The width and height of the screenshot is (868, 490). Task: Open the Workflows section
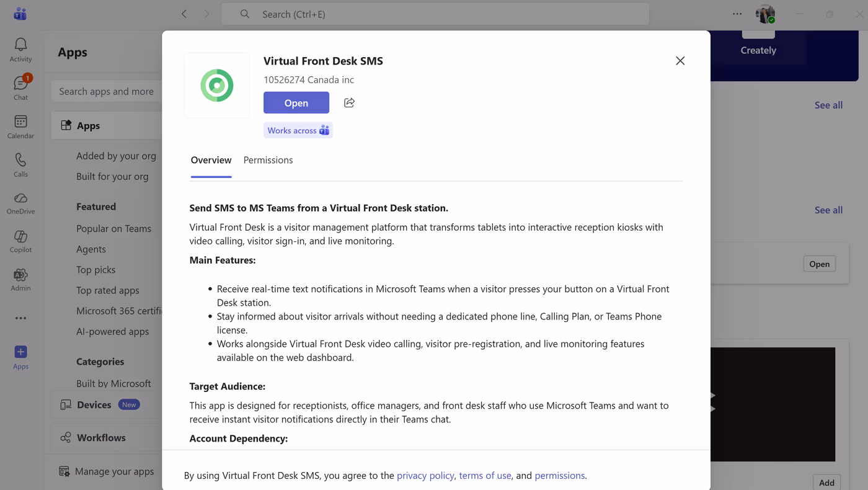tap(107, 437)
